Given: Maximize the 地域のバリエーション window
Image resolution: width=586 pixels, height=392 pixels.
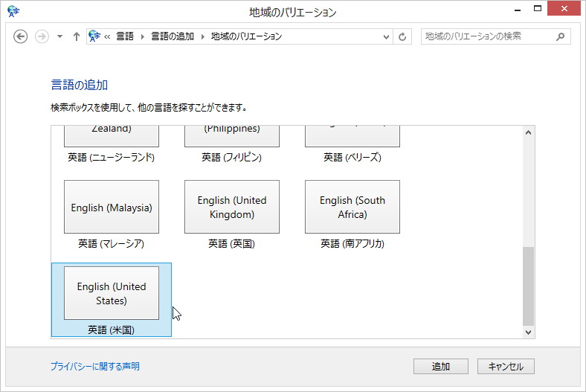Looking at the screenshot, I should click(x=538, y=9).
